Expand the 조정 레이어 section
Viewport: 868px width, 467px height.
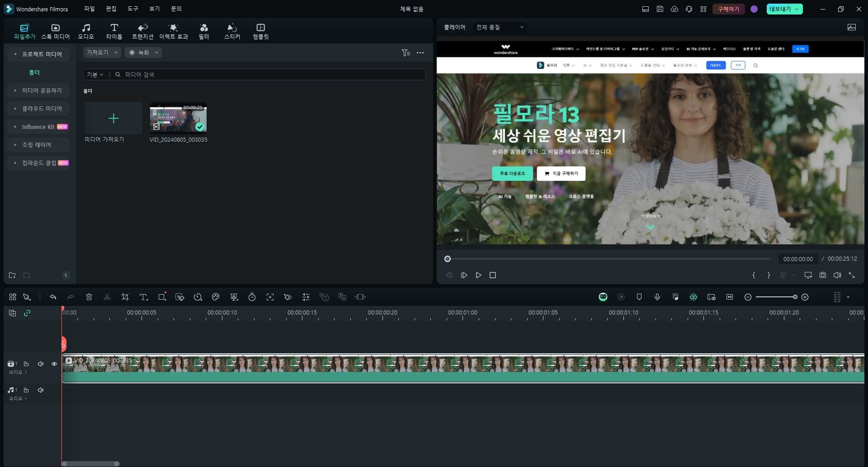click(x=38, y=145)
